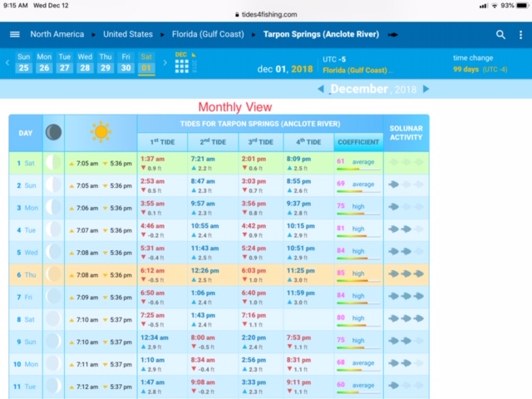
Task: Click the sun column header icon
Action: point(101,132)
